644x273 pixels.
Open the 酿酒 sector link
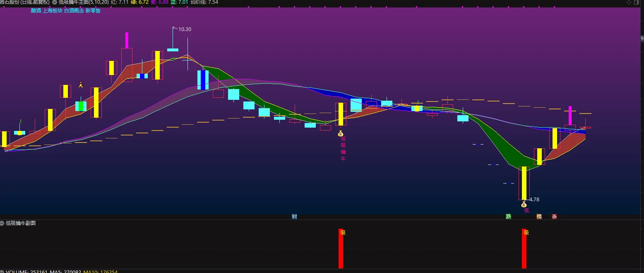click(x=36, y=10)
